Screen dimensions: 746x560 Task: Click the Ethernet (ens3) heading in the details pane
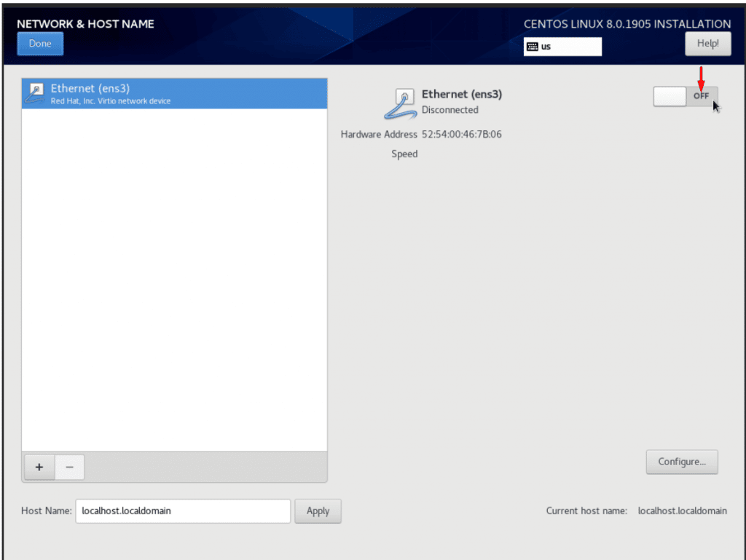(461, 94)
